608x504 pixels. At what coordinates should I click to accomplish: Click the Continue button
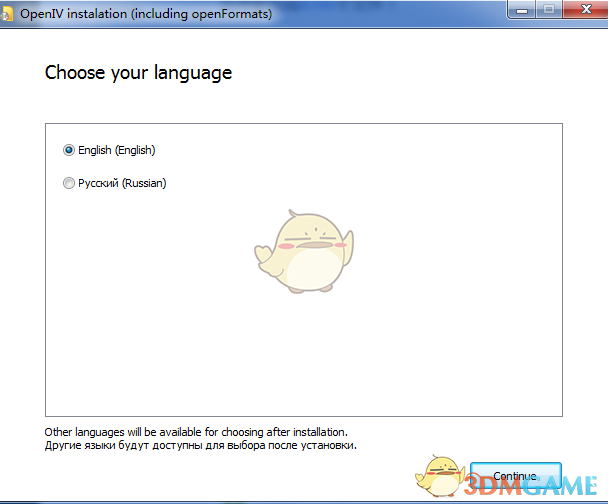click(x=516, y=476)
